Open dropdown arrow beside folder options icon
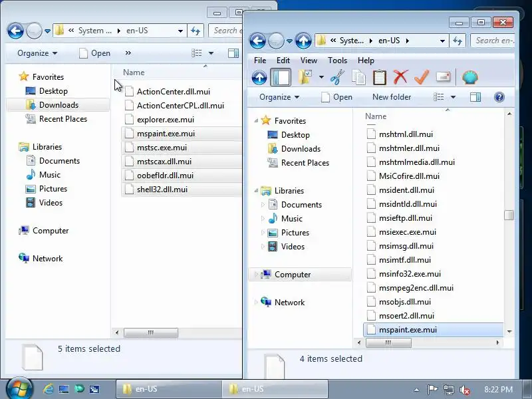The height and width of the screenshot is (399, 532). tap(321, 77)
